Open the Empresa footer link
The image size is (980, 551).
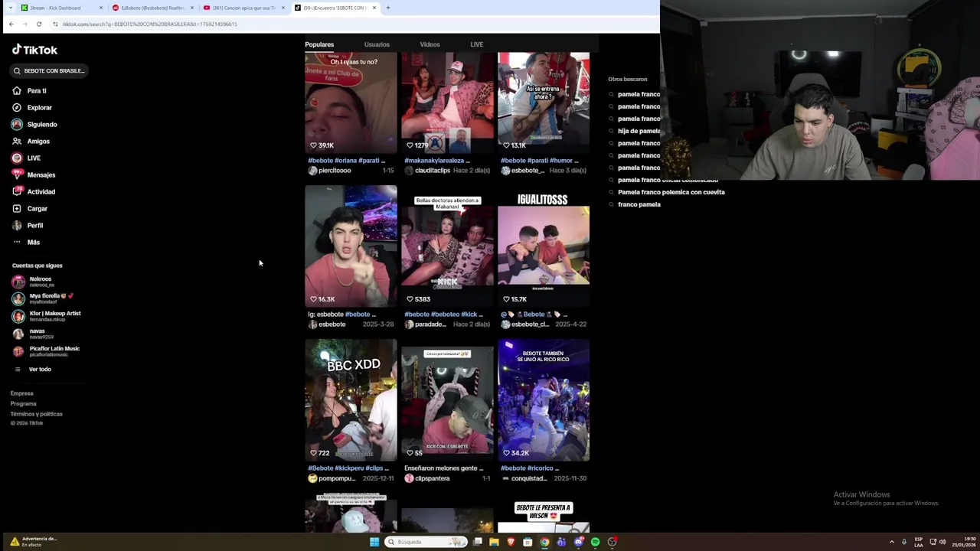pyautogui.click(x=21, y=393)
